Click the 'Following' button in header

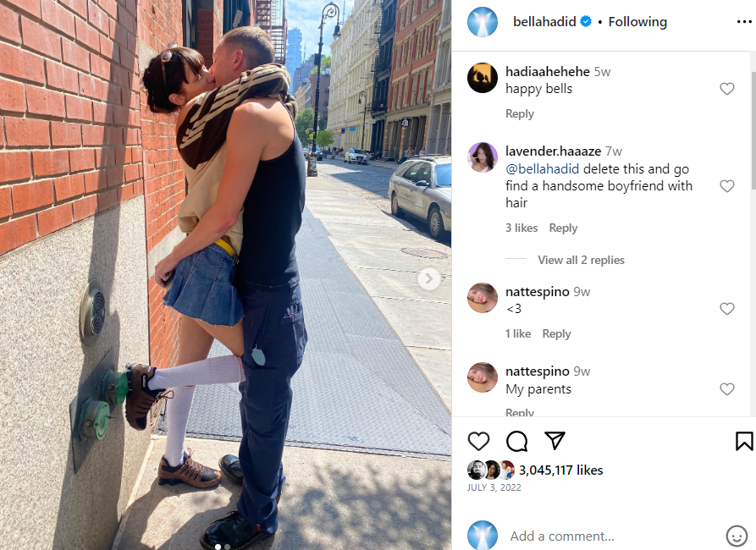637,22
